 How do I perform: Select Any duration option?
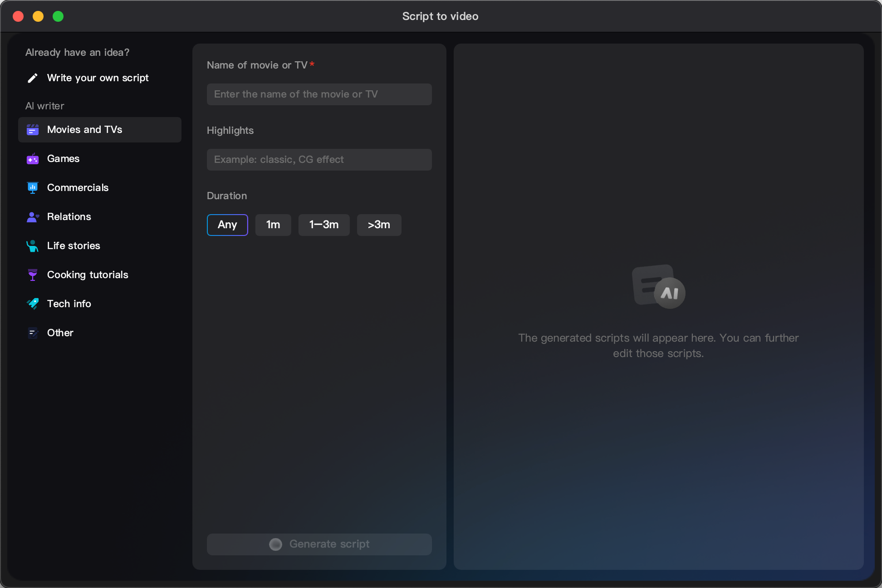pos(228,225)
